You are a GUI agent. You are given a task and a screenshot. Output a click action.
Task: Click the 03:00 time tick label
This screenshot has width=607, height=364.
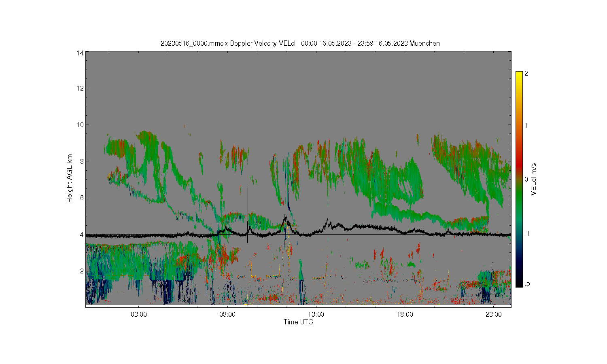(x=138, y=314)
